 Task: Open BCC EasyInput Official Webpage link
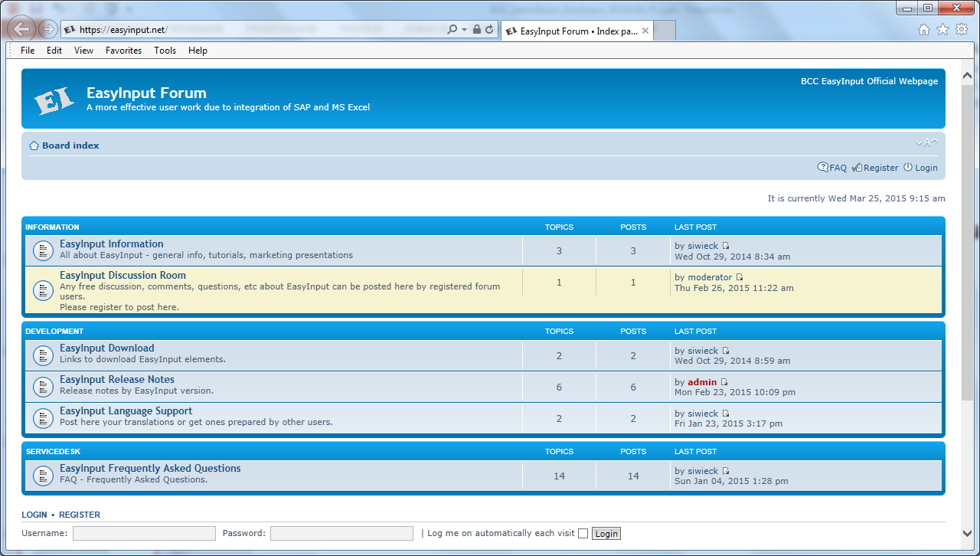[869, 81]
